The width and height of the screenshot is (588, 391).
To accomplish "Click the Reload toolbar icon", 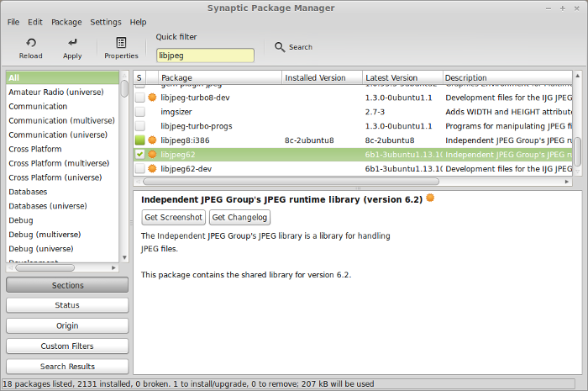I will (x=31, y=43).
